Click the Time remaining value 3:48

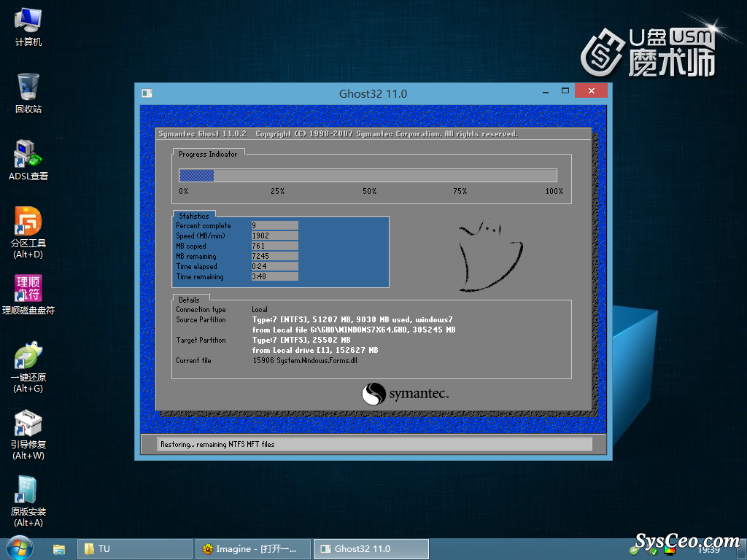(x=274, y=276)
